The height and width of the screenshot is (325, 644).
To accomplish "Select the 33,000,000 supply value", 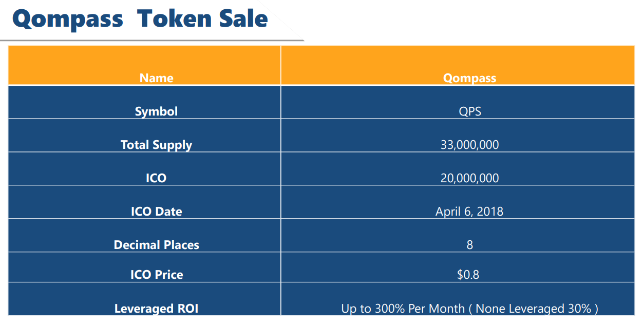I will click(469, 145).
